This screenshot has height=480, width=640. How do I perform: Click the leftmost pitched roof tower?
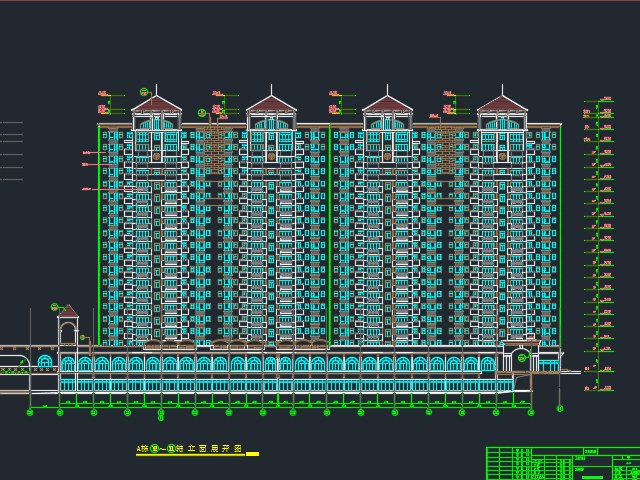click(156, 104)
